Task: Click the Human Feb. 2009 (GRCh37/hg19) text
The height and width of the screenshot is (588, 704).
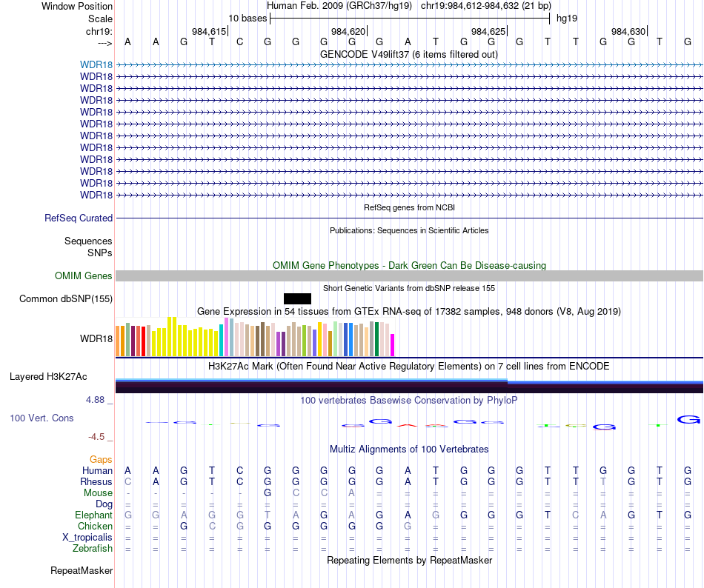Action: click(339, 6)
